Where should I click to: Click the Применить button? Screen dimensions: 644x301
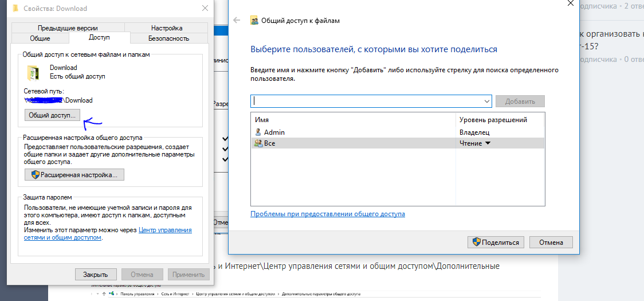click(189, 274)
